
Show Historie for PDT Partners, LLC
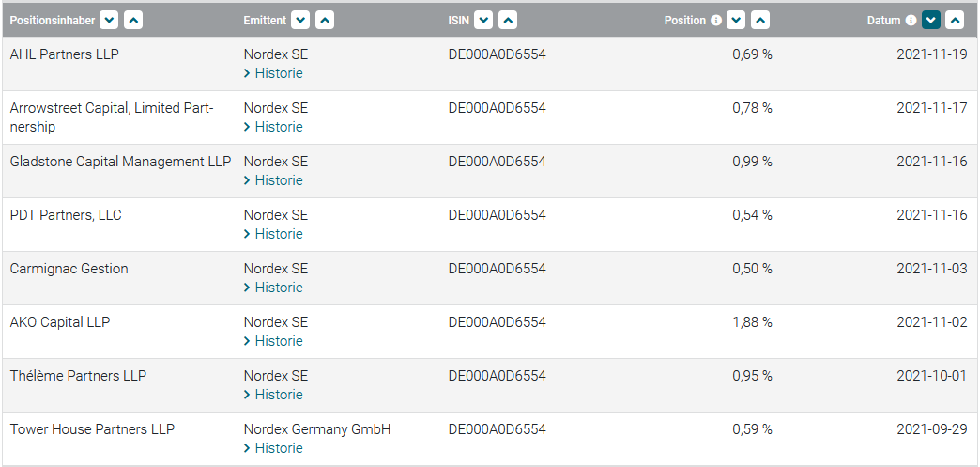(x=273, y=234)
